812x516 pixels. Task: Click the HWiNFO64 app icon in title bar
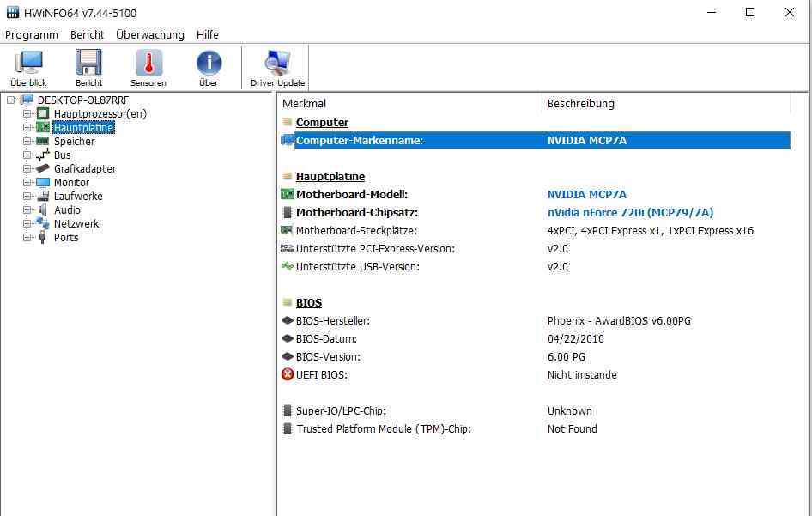(12, 12)
